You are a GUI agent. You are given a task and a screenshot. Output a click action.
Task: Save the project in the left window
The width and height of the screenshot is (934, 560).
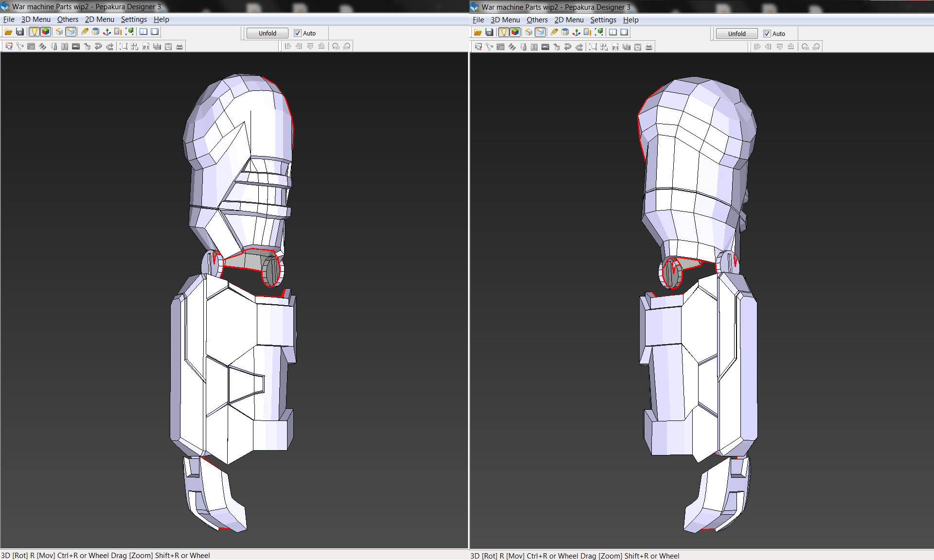click(x=20, y=32)
